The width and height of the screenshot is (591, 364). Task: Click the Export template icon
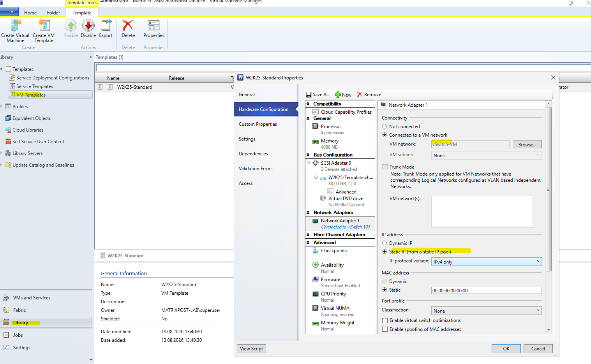[106, 25]
